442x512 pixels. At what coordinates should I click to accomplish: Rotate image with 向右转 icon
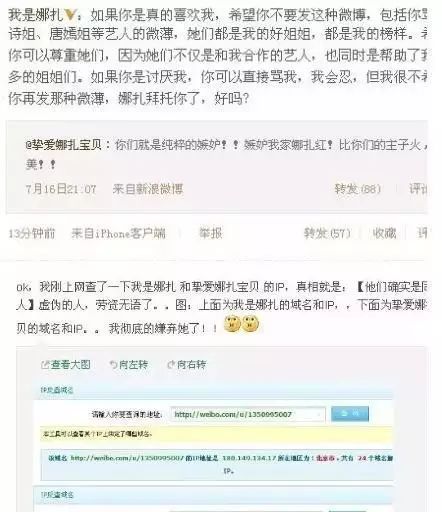171,365
